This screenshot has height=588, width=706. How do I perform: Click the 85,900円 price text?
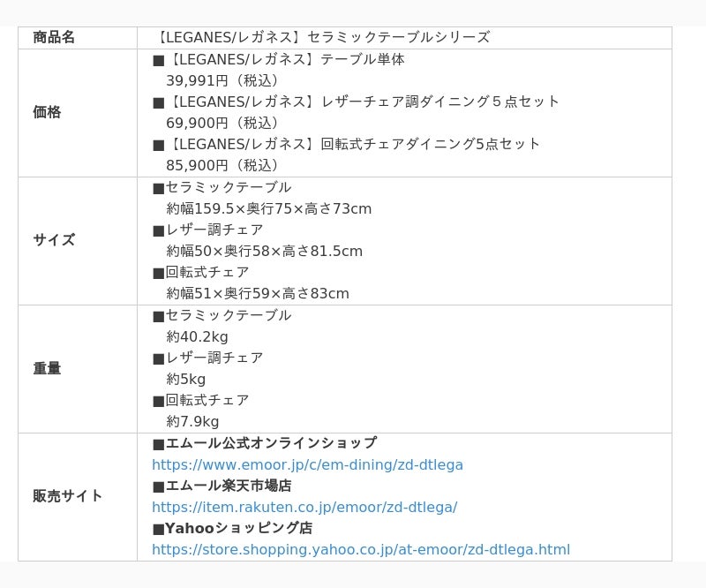coord(197,165)
